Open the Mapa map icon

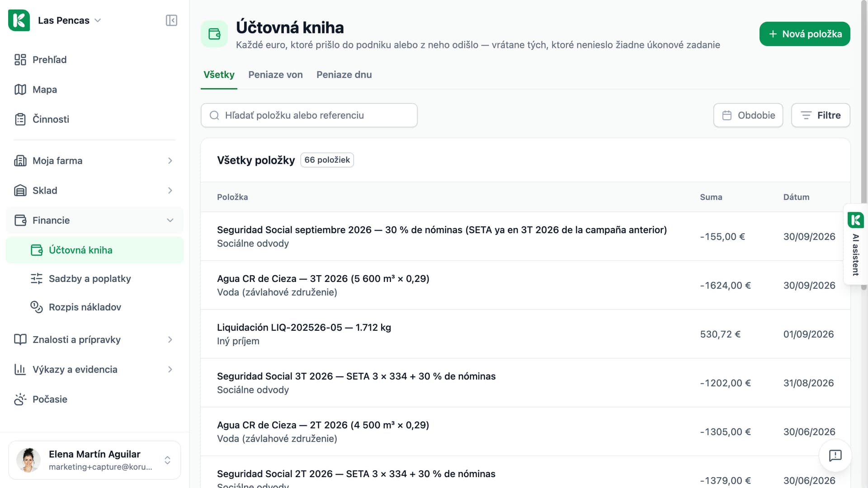[x=20, y=89]
